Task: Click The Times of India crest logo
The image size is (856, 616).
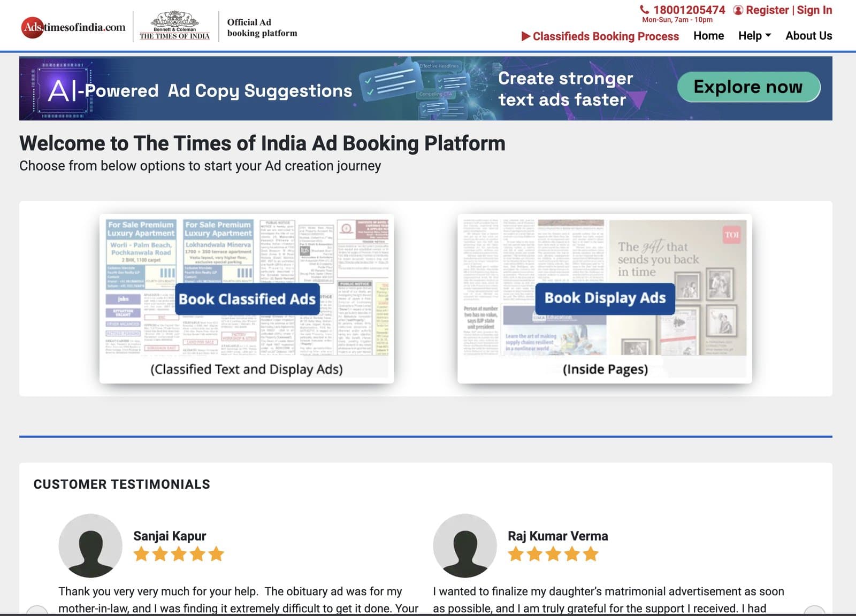Action: [x=174, y=25]
